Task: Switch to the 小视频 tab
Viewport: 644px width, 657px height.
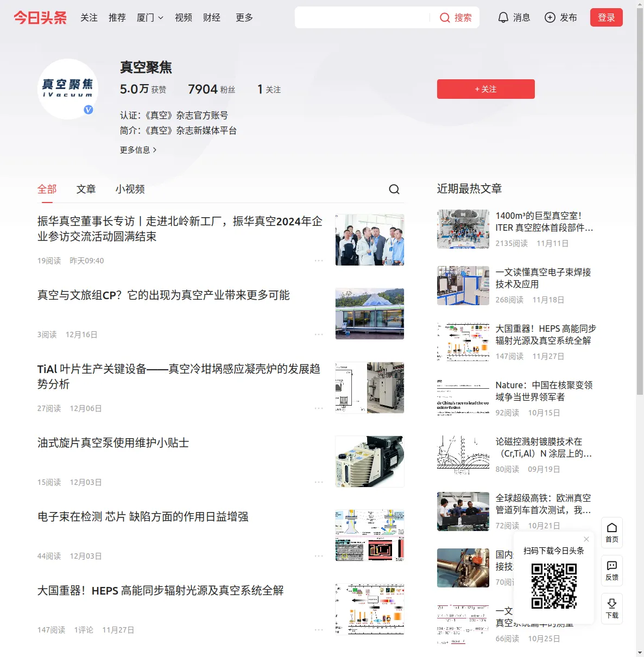Action: coord(130,189)
